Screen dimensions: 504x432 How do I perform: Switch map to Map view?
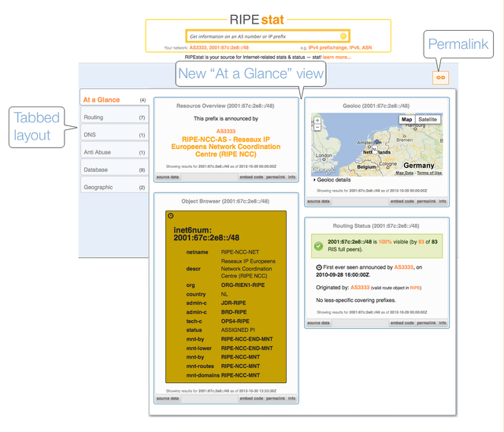[406, 119]
